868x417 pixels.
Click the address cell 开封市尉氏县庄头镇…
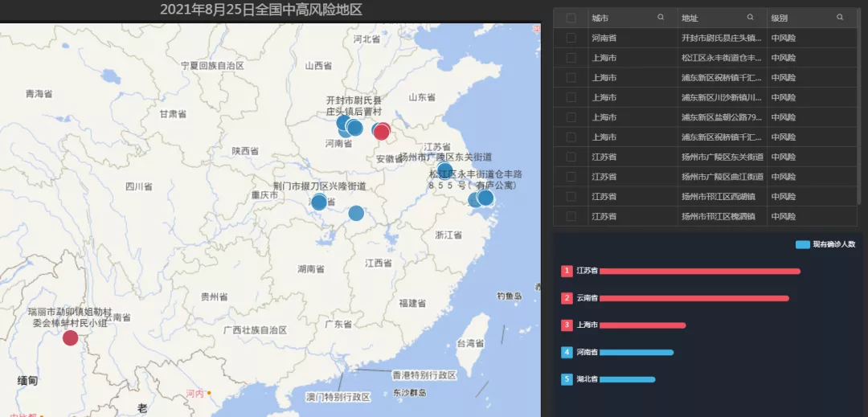pyautogui.click(x=723, y=38)
